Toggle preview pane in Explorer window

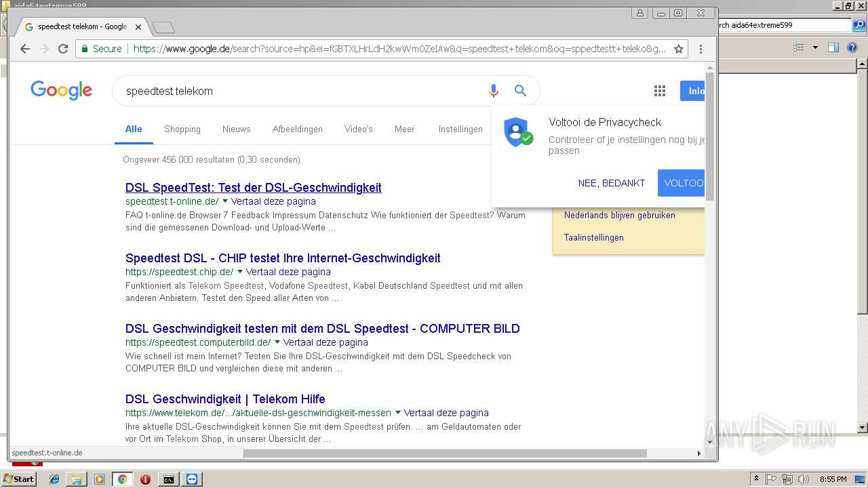point(833,47)
